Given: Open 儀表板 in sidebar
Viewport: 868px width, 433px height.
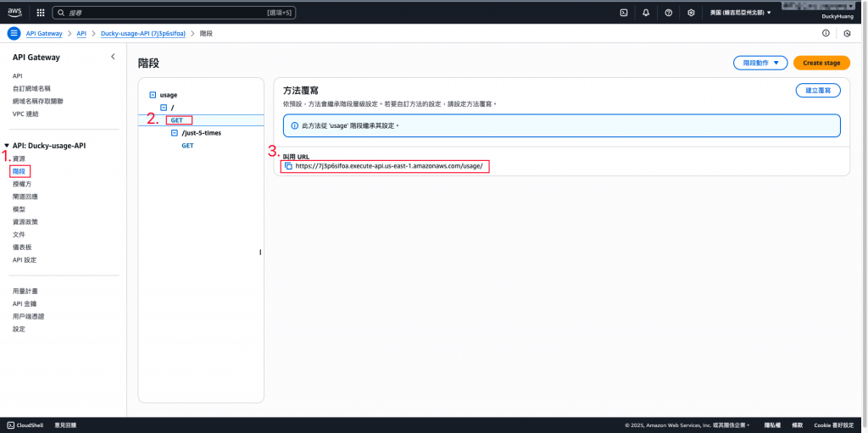Looking at the screenshot, I should tap(22, 247).
